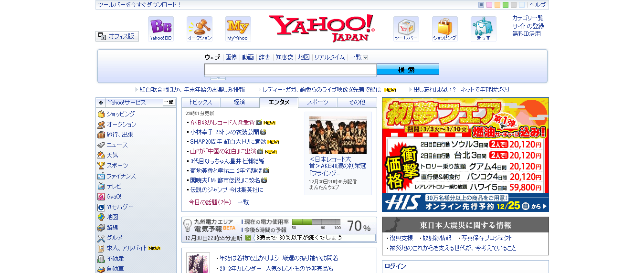Click the 路線 train icon
The height and width of the screenshot is (273, 644).
pyautogui.click(x=101, y=228)
